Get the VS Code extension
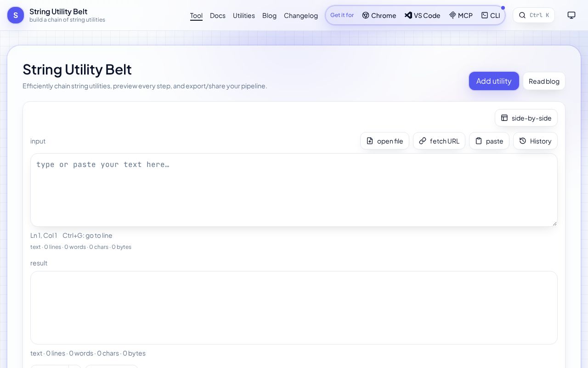 click(x=422, y=15)
